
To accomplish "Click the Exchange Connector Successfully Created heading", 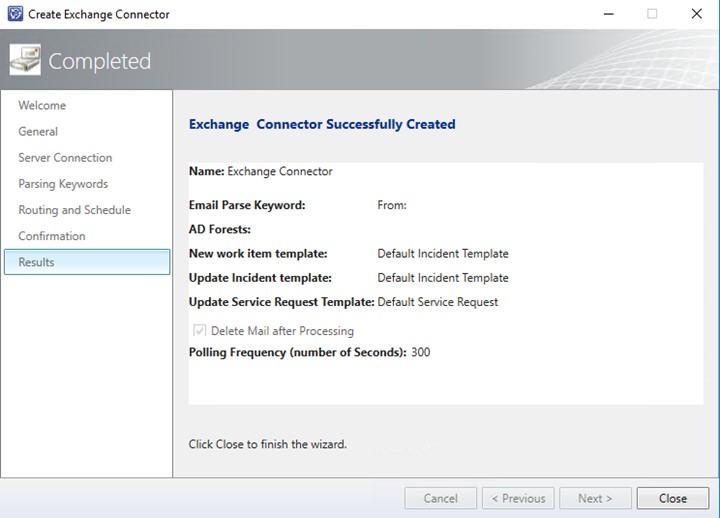I will coord(322,124).
